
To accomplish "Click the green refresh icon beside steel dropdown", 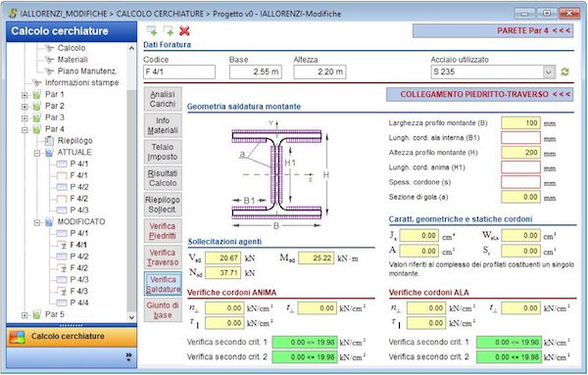I will tap(564, 71).
